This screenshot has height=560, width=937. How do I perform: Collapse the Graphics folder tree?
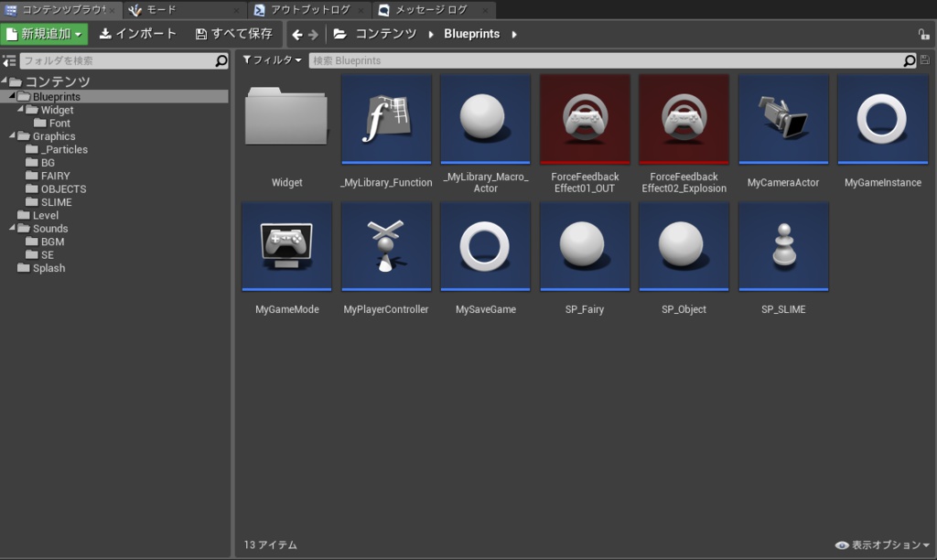pos(12,136)
